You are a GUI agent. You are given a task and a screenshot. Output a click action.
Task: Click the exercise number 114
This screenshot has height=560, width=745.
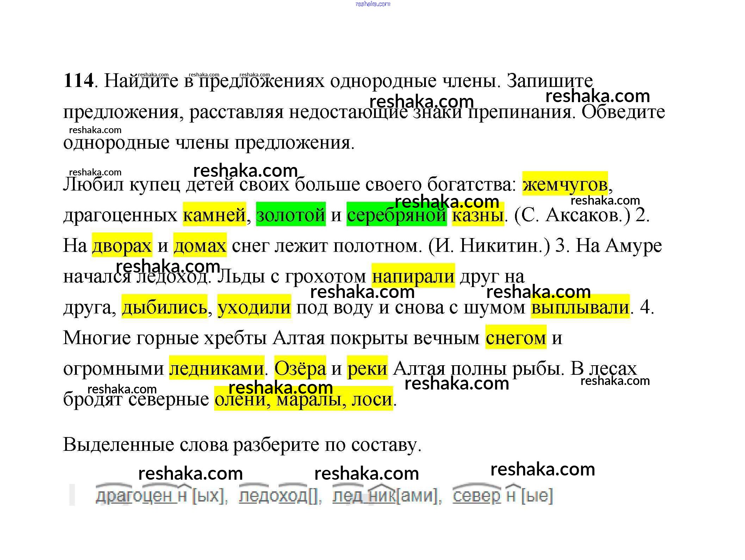(79, 80)
